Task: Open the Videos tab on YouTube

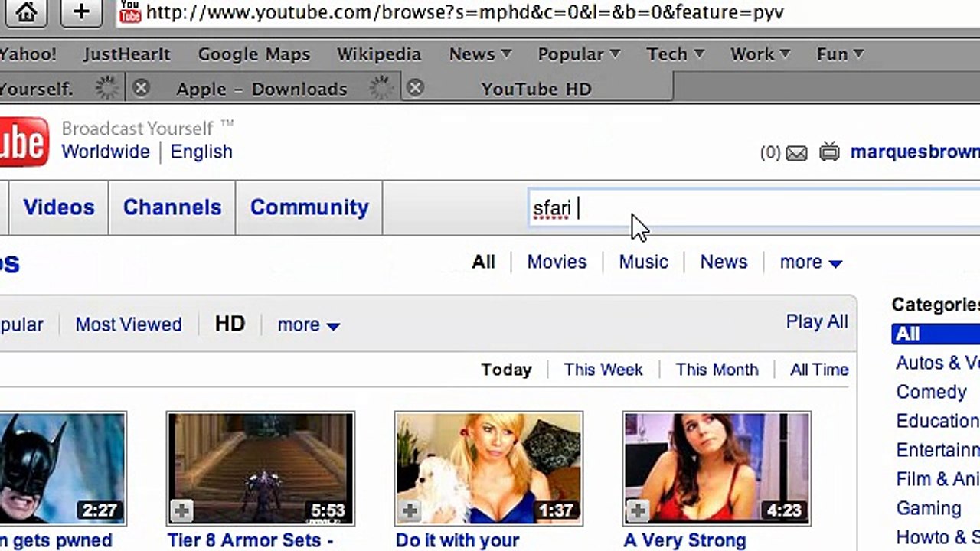Action: [59, 207]
